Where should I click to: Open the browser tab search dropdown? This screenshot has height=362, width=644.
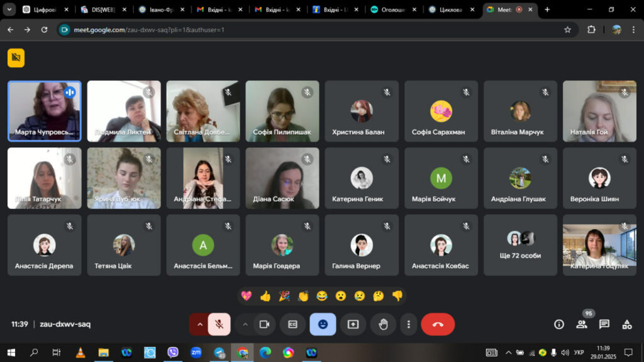click(9, 9)
